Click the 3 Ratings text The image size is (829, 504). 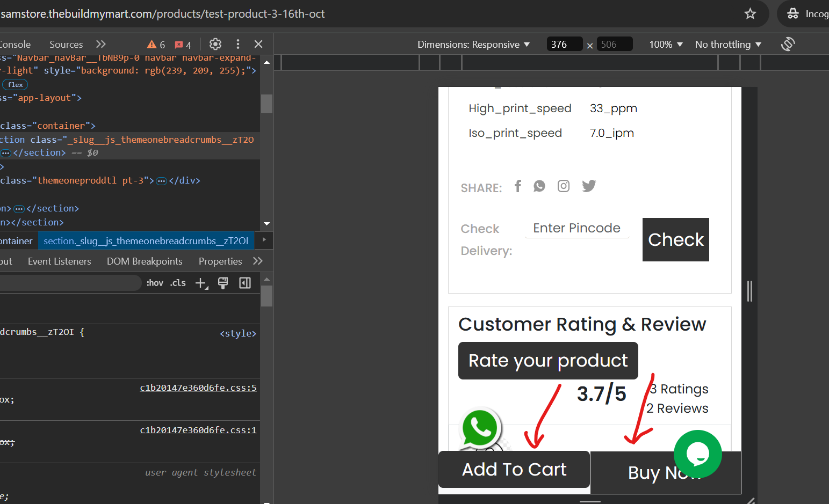(x=679, y=389)
